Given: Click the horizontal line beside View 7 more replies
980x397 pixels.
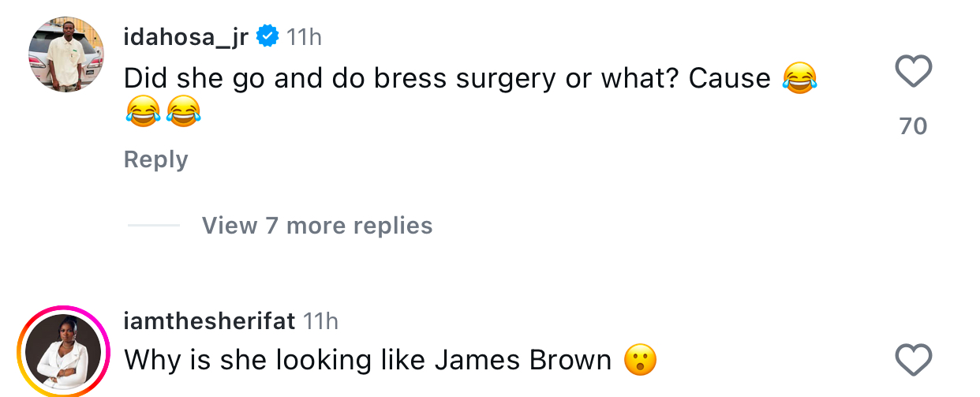Looking at the screenshot, I should coord(154,226).
